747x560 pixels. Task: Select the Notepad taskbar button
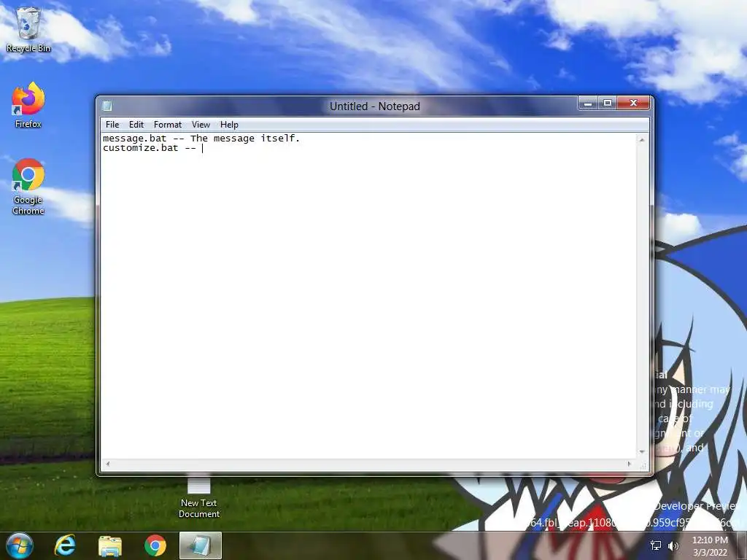pos(200,545)
